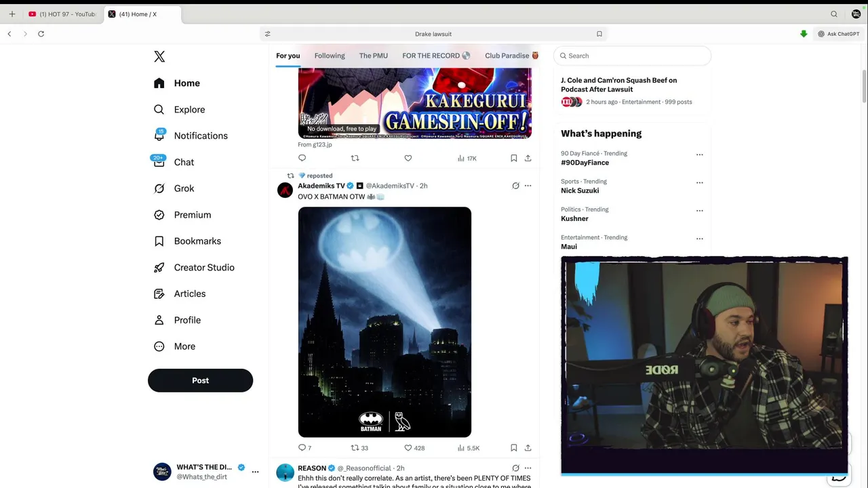
Task: Click the Grok icon on the REASON post
Action: [515, 468]
